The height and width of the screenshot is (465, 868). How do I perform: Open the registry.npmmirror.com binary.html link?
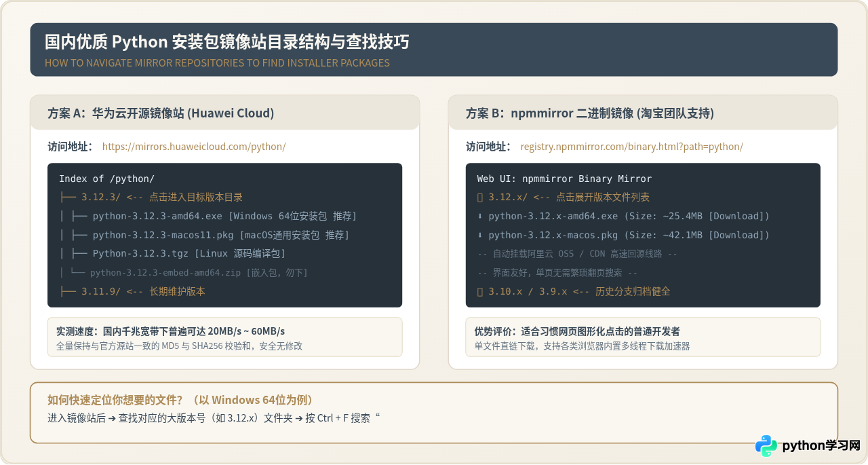click(632, 147)
